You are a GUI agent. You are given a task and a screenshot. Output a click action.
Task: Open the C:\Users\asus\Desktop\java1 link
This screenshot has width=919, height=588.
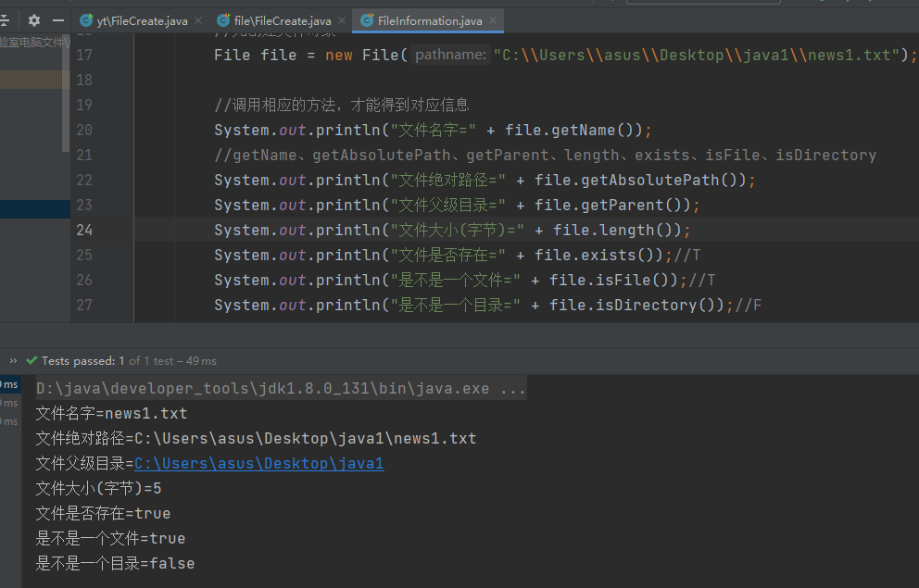pos(258,463)
